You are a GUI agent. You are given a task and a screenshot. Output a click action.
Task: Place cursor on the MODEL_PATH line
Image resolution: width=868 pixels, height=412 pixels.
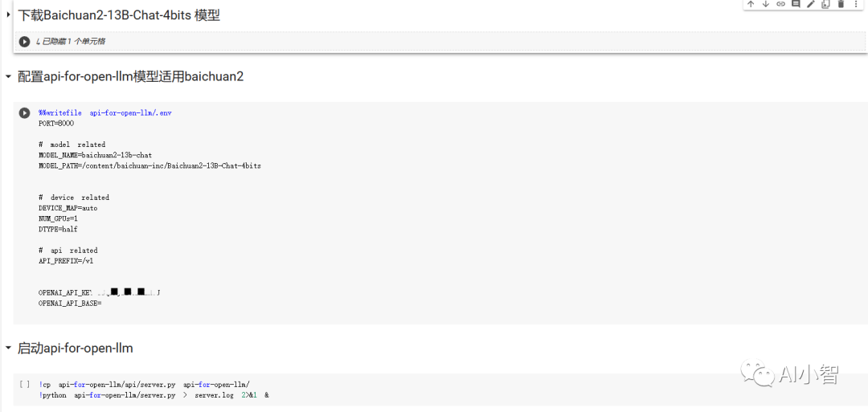click(149, 165)
